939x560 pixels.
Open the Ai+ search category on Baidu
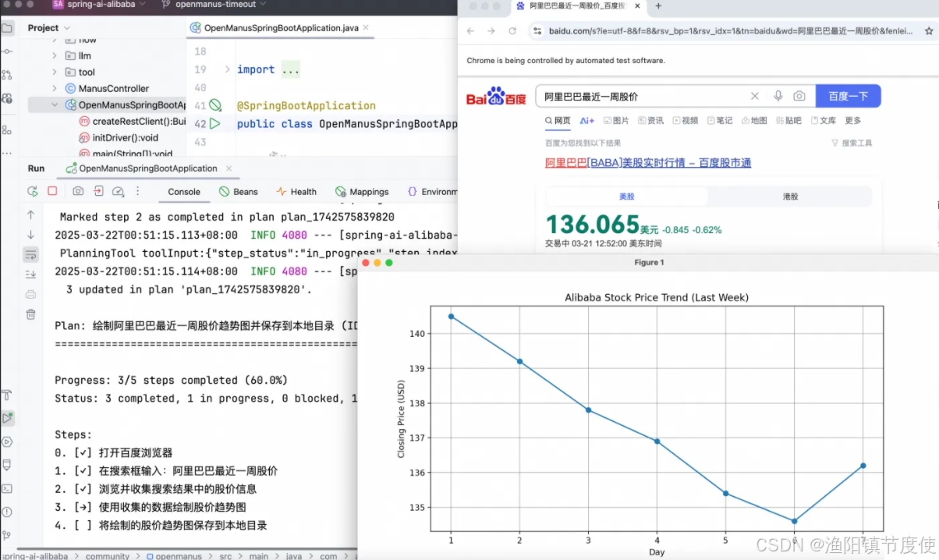point(587,121)
